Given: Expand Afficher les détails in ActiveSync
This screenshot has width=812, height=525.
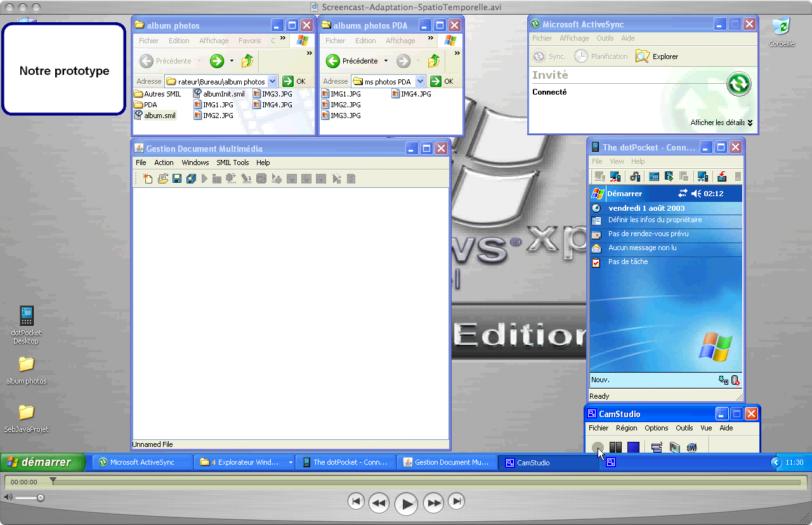Looking at the screenshot, I should (x=722, y=123).
